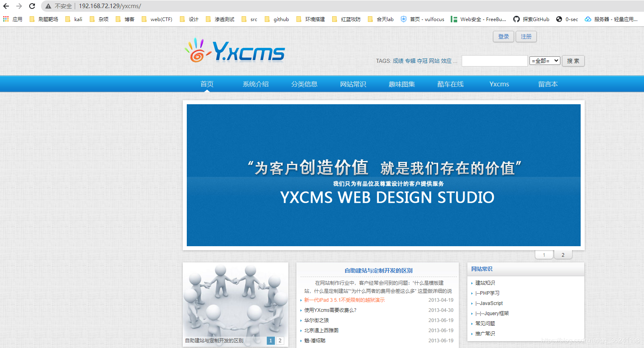Click the 登录 login button

(504, 37)
